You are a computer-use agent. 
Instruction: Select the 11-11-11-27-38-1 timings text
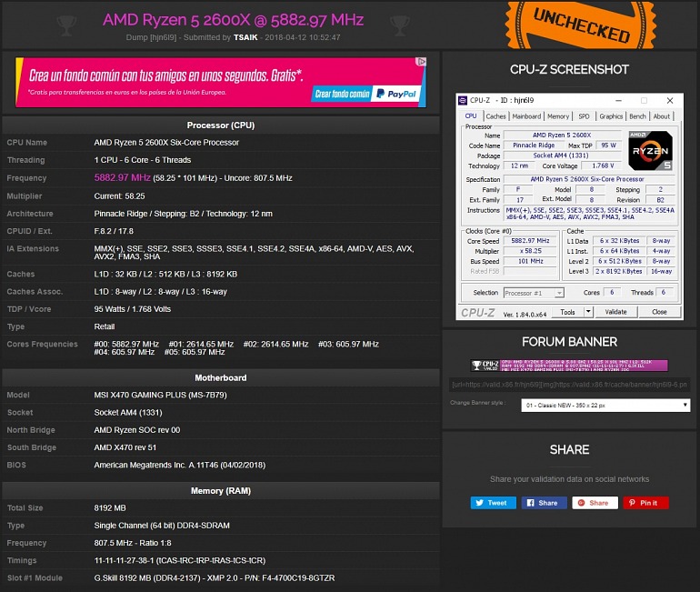click(179, 560)
